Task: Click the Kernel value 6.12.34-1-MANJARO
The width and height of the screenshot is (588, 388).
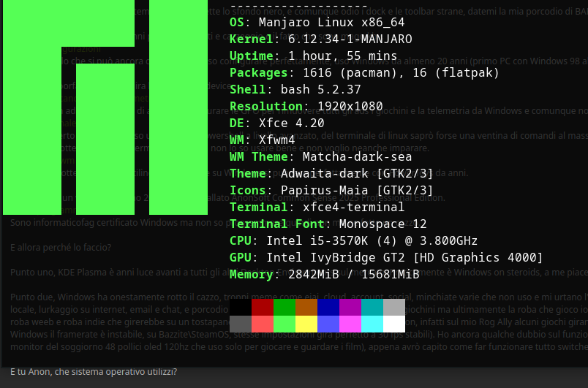Action: tap(350, 39)
